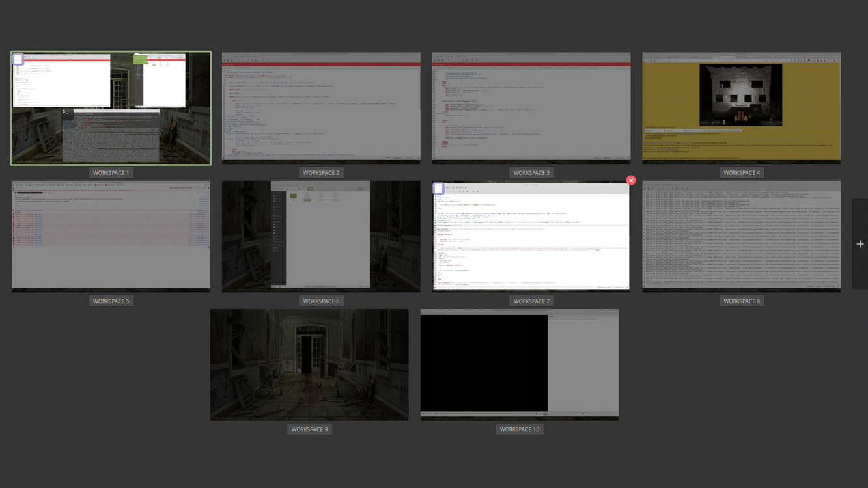Click the WORKSPACE 3 label
Image resolution: width=868 pixels, height=488 pixels.
[531, 172]
